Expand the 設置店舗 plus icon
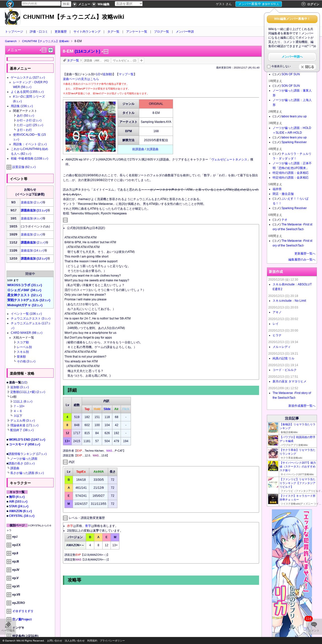322x644 pixels. coord(9,167)
